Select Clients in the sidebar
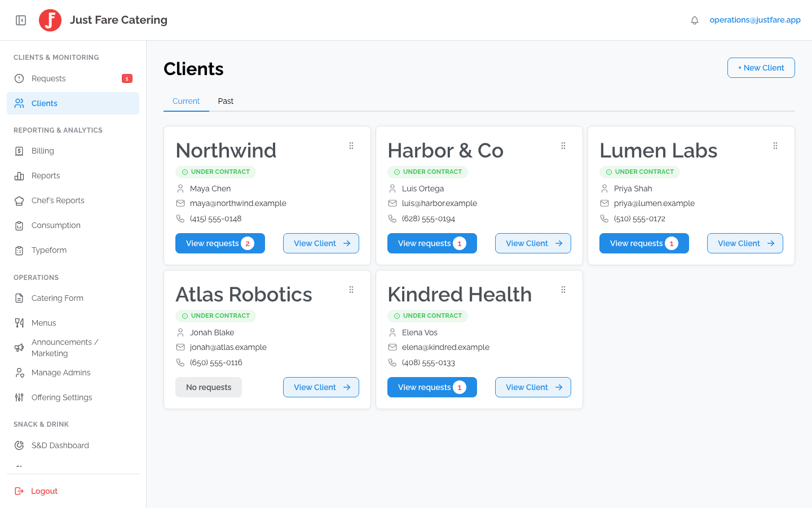812x508 pixels. [x=73, y=103]
